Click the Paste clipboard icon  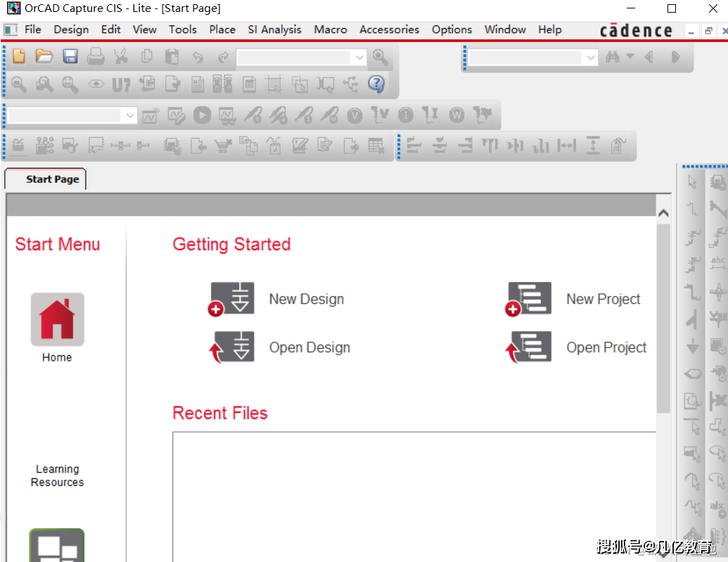172,57
